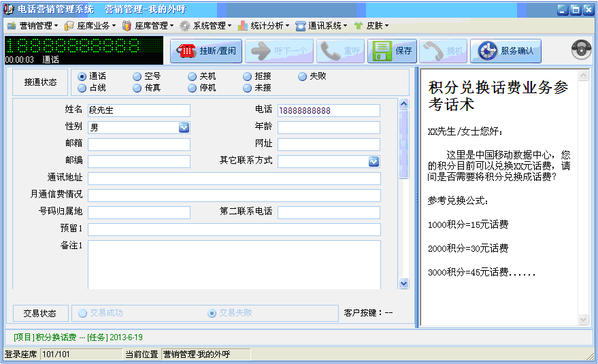This screenshot has height=364, width=598.
Task: Click the 交易状态 button
Action: click(40, 313)
